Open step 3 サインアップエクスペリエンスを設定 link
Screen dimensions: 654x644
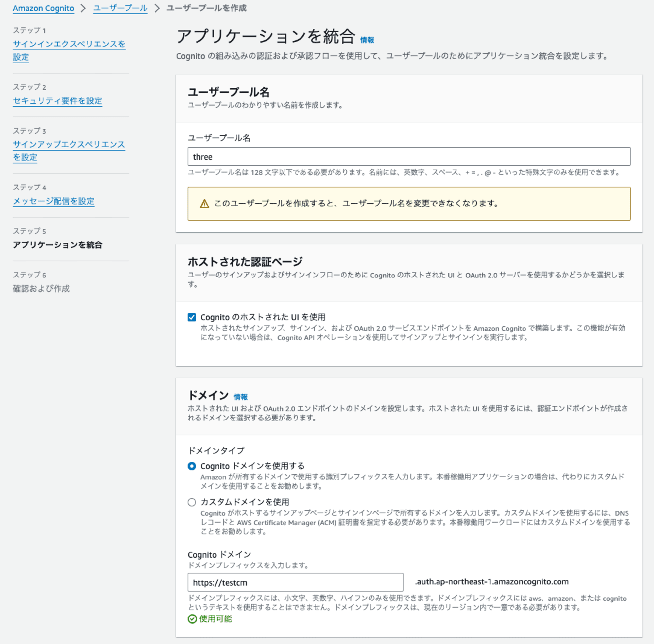(x=69, y=151)
